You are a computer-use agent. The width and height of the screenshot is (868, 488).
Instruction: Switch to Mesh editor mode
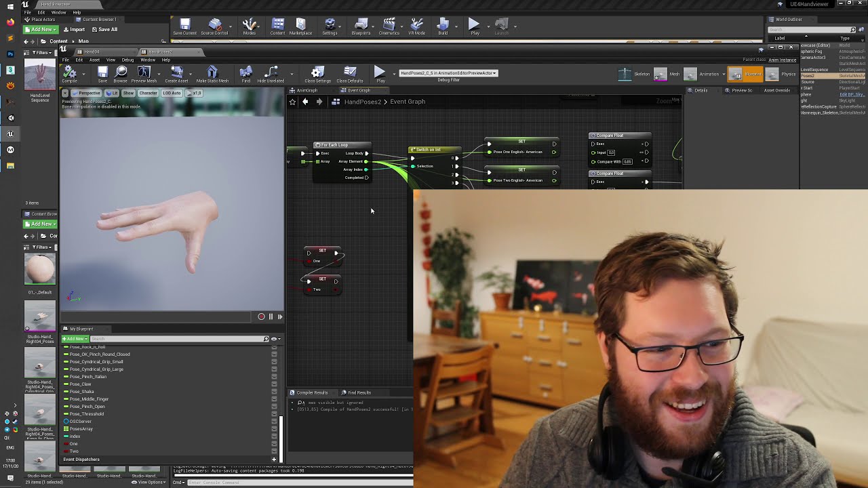point(667,74)
